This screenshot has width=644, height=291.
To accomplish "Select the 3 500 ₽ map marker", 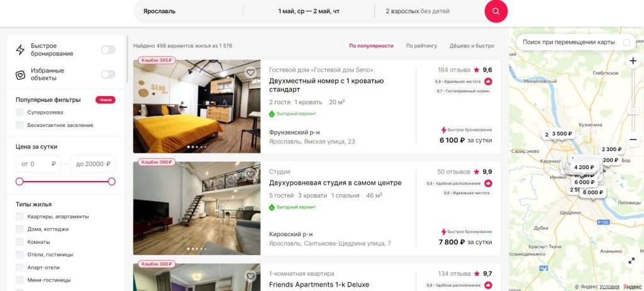I will pyautogui.click(x=562, y=133).
